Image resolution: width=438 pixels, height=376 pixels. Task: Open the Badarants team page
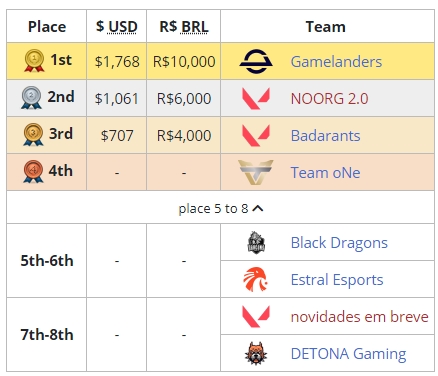[325, 136]
